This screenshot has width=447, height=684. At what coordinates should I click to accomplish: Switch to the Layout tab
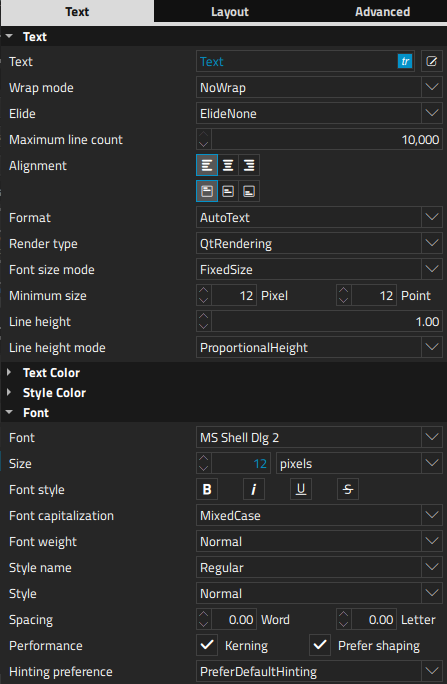230,11
